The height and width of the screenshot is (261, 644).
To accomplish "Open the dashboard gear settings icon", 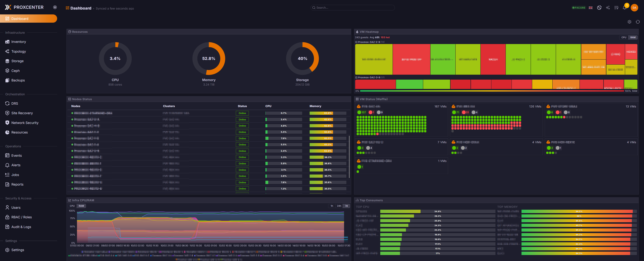I will [629, 22].
